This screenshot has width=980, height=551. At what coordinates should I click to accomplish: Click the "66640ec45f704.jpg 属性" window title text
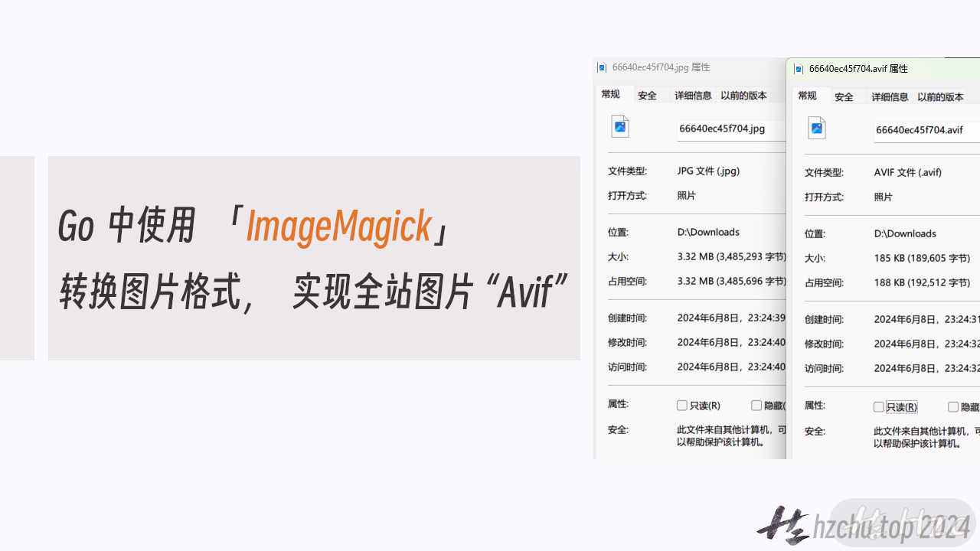click(661, 67)
